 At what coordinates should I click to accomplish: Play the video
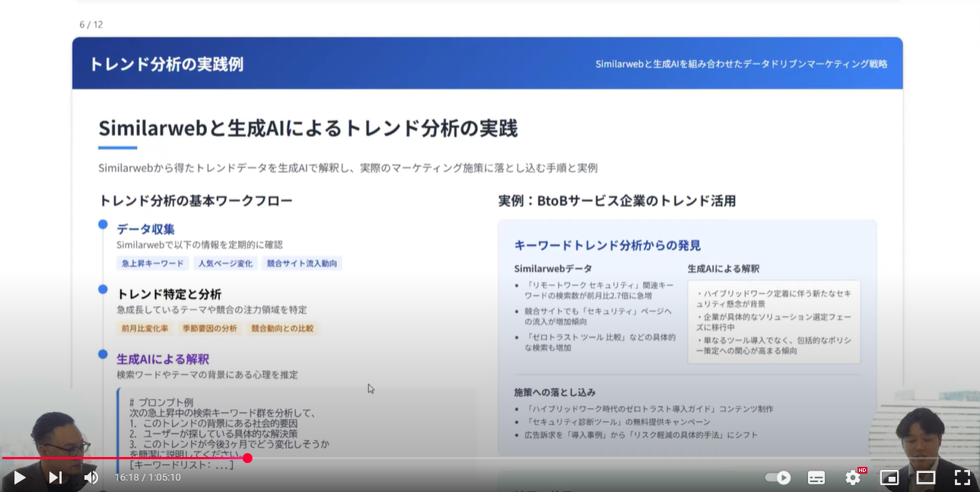point(20,478)
